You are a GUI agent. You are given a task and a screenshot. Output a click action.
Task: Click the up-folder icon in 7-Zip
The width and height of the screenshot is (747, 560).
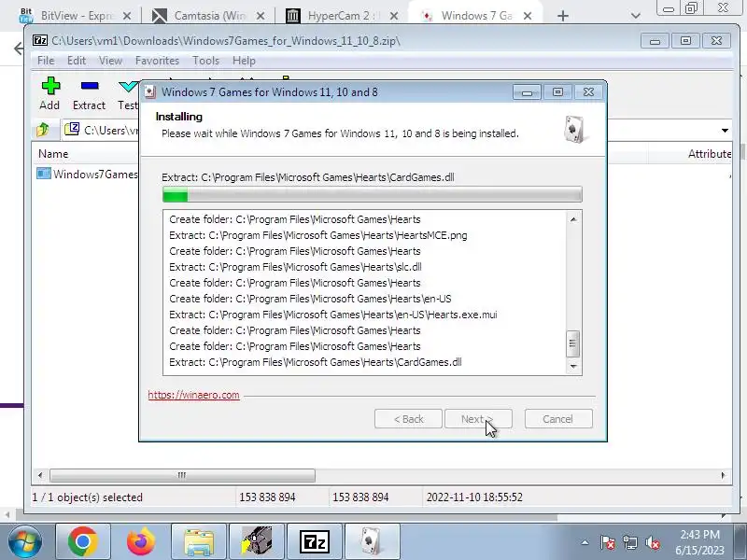point(43,130)
